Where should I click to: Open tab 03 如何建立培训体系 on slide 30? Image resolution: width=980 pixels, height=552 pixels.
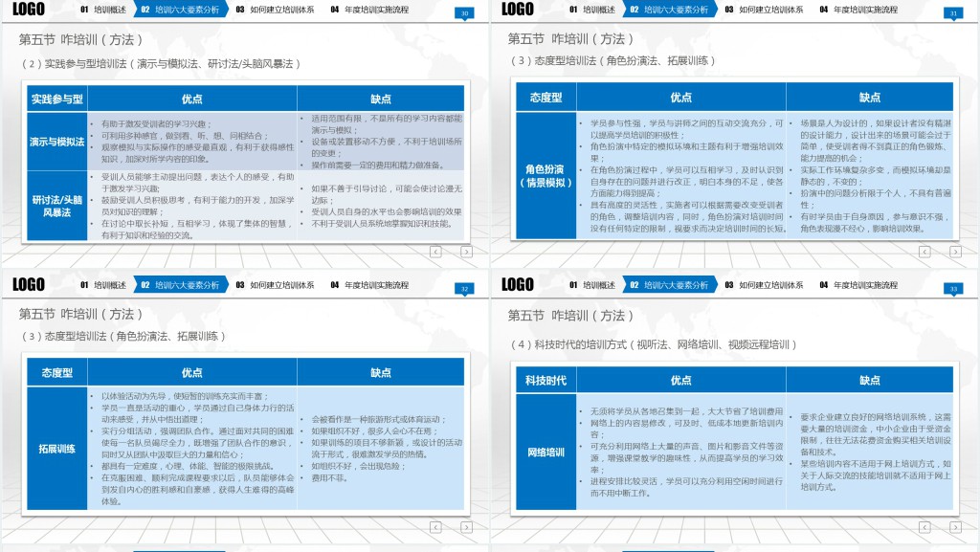tap(275, 10)
